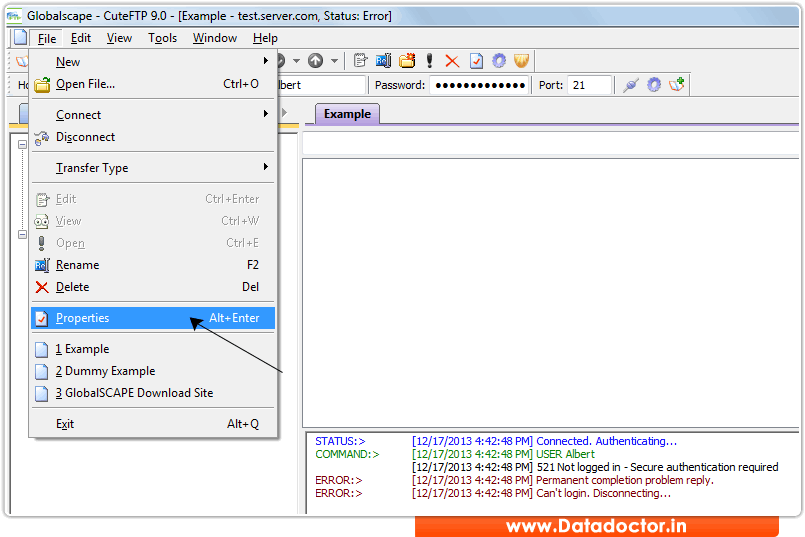Click the STATUS:> label in log
This screenshot has height=537, width=805.
[x=340, y=441]
